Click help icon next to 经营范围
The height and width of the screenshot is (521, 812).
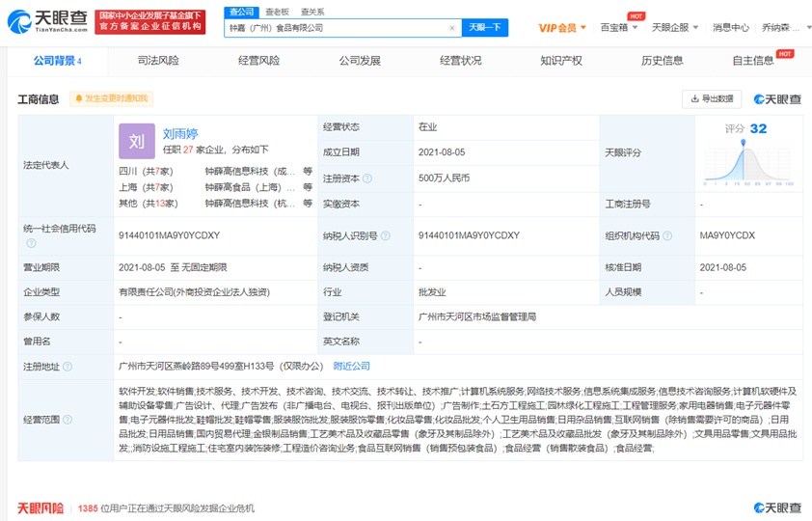[68, 420]
